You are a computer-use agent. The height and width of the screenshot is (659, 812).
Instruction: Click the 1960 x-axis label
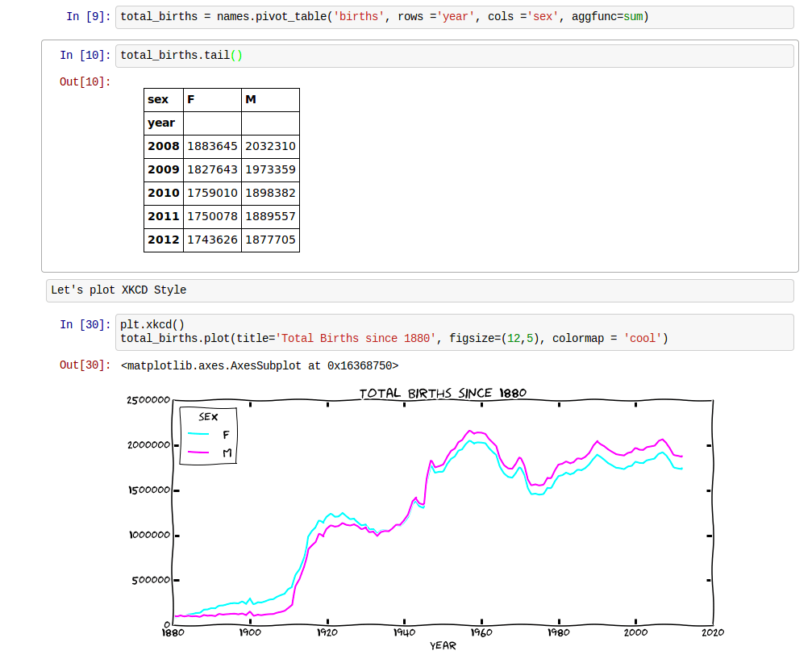[x=481, y=632]
